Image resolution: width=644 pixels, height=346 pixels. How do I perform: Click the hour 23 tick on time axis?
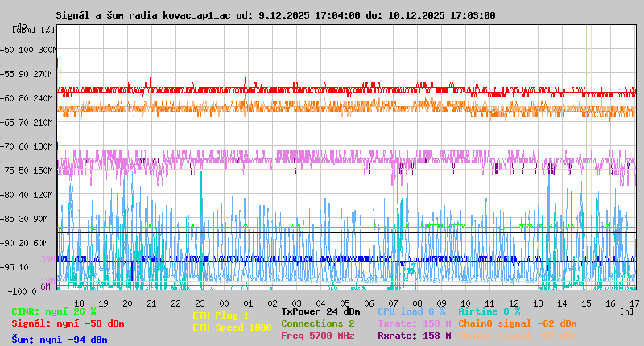[x=200, y=303]
